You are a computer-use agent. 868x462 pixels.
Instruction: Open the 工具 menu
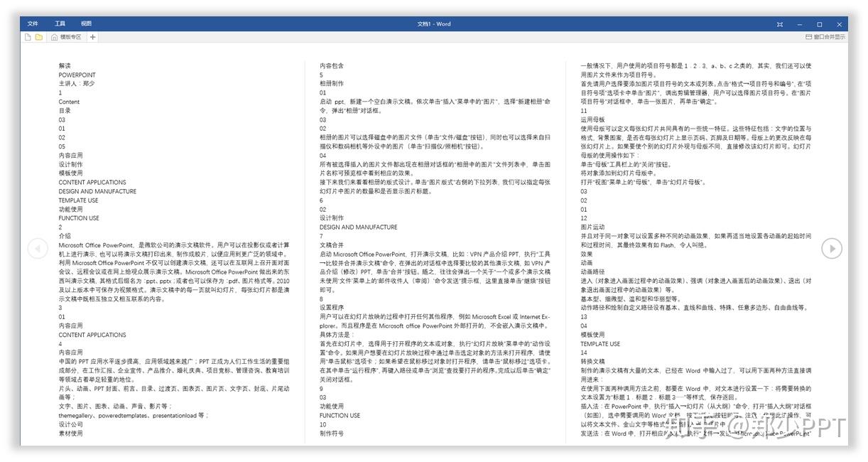coord(60,23)
